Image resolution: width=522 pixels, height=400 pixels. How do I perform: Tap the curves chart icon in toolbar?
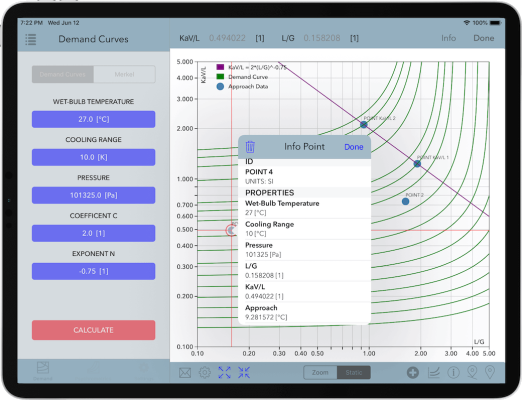point(434,372)
